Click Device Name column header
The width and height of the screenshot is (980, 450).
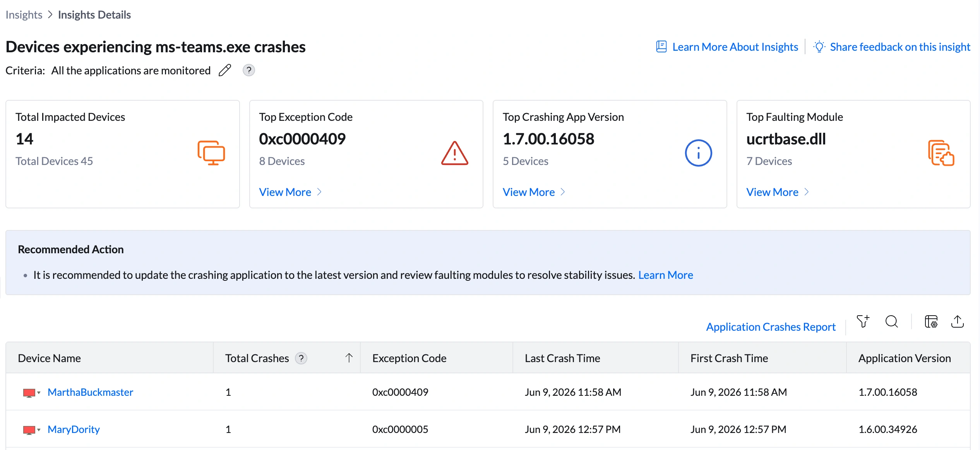(110, 358)
